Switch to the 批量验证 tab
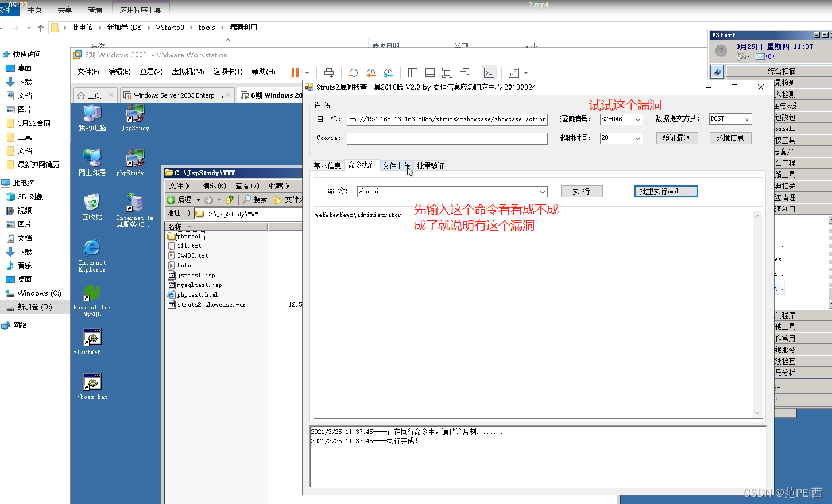Image resolution: width=832 pixels, height=504 pixels. click(431, 166)
